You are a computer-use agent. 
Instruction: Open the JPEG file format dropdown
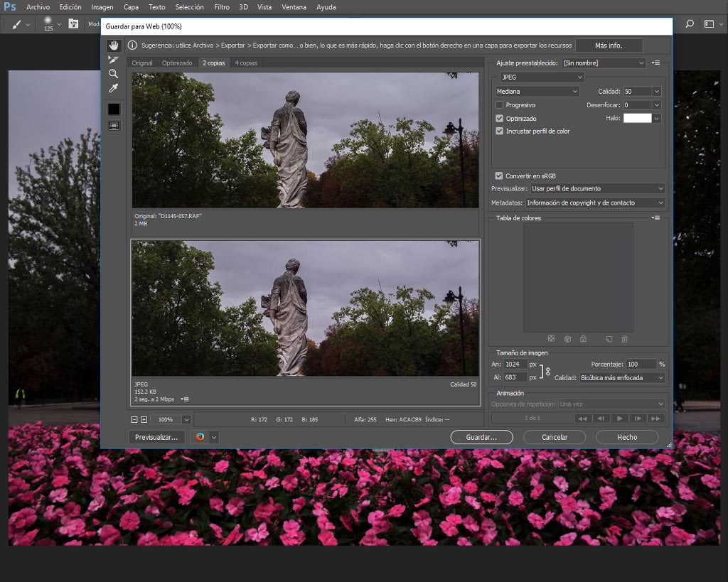541,77
